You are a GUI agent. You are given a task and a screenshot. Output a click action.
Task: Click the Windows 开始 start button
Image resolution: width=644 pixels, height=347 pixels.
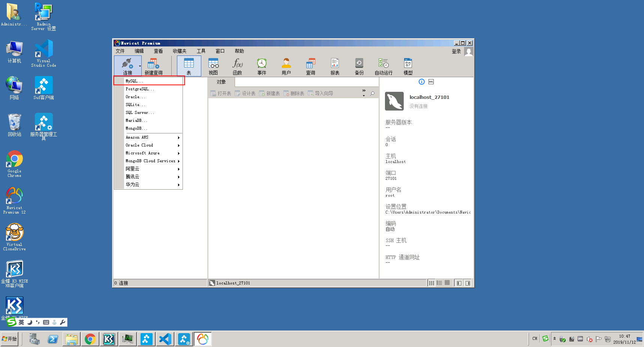9,339
